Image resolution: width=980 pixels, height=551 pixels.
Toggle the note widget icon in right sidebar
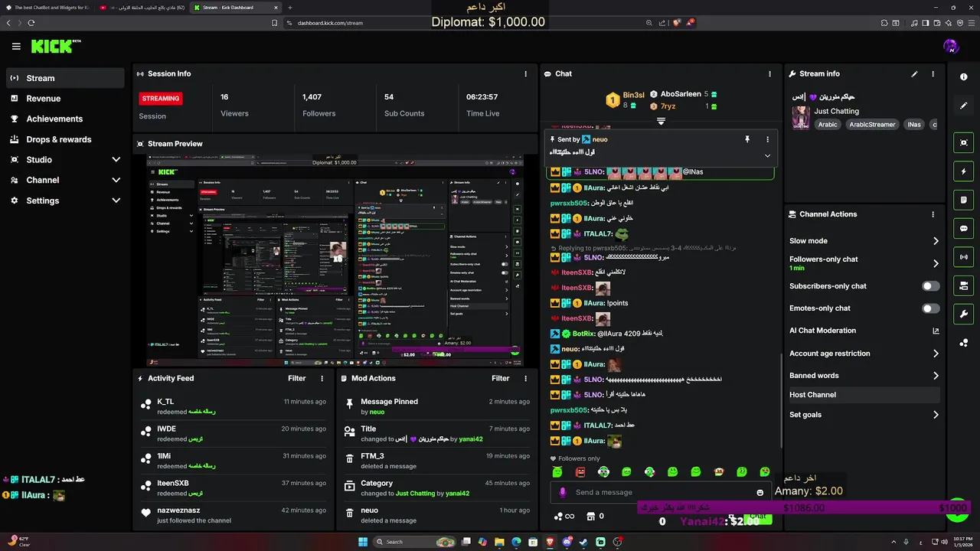[x=963, y=200]
